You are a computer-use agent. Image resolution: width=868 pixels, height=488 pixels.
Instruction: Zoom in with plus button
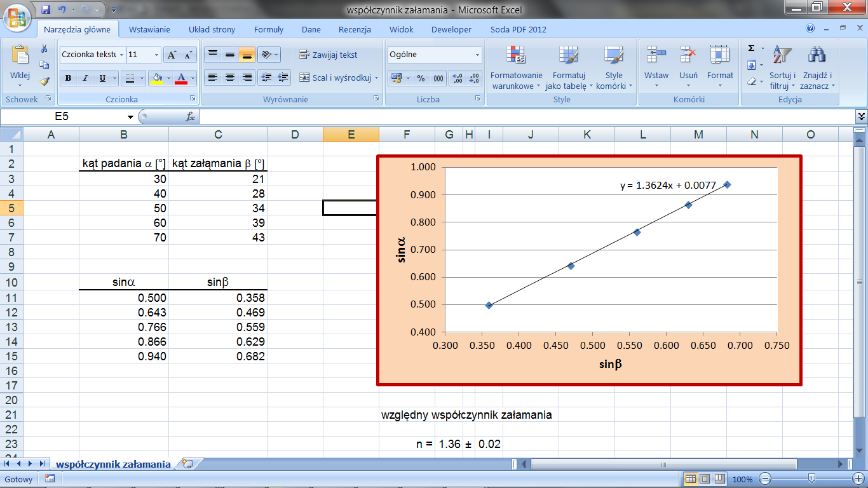click(x=857, y=478)
